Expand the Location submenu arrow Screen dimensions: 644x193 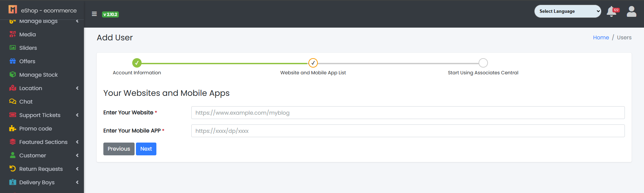tap(77, 88)
